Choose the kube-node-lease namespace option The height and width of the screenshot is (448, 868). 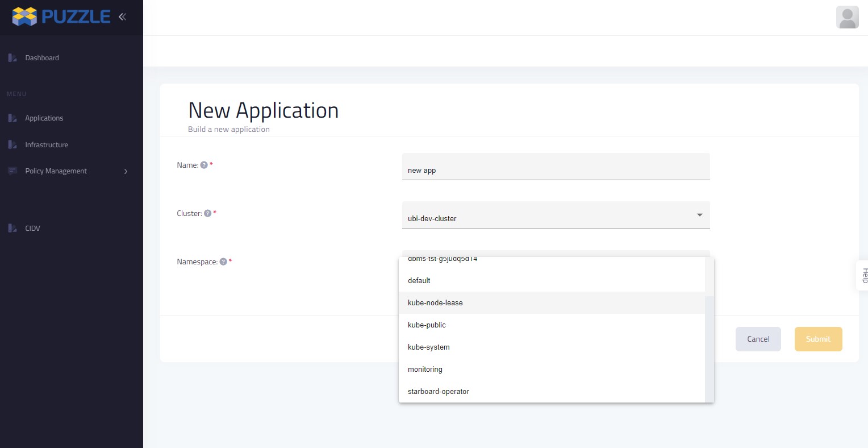coord(552,303)
